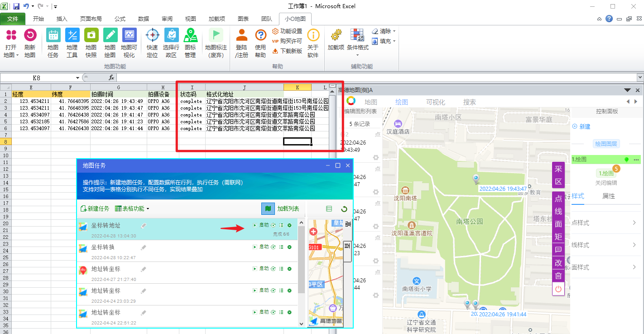Screen dimensions: 644x334
Task: Click 下载新版 download item
Action: point(287,51)
